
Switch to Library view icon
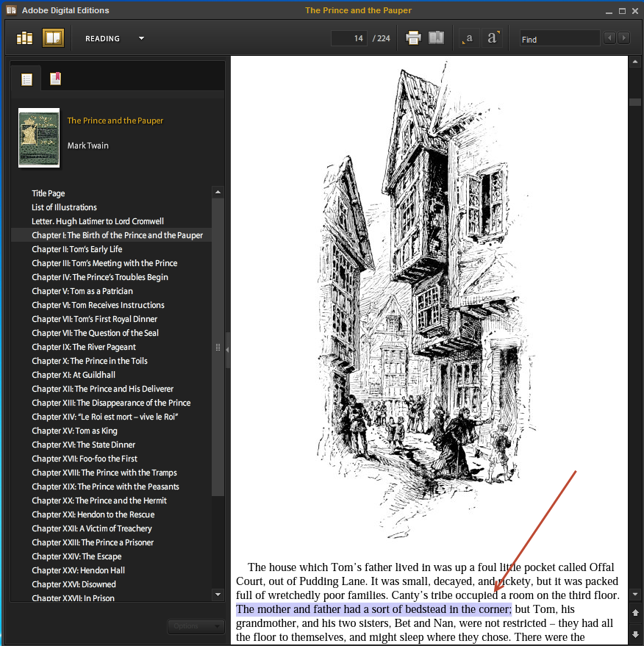click(x=25, y=38)
